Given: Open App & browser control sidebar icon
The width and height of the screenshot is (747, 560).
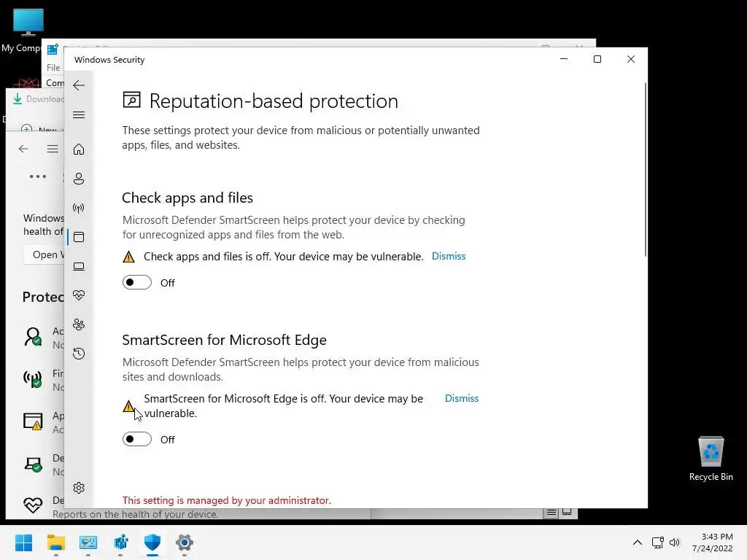Looking at the screenshot, I should click(79, 237).
